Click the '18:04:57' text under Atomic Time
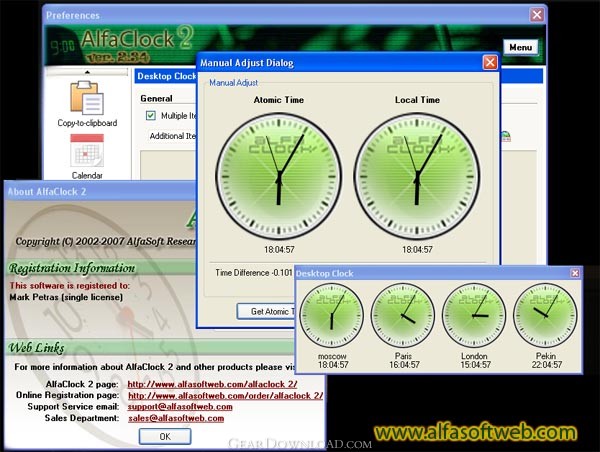 279,250
